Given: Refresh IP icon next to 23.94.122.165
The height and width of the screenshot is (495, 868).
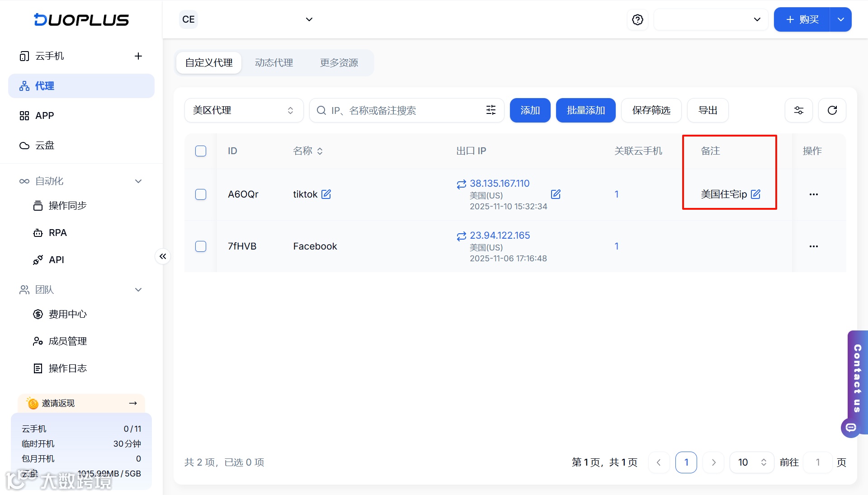Looking at the screenshot, I should point(461,236).
